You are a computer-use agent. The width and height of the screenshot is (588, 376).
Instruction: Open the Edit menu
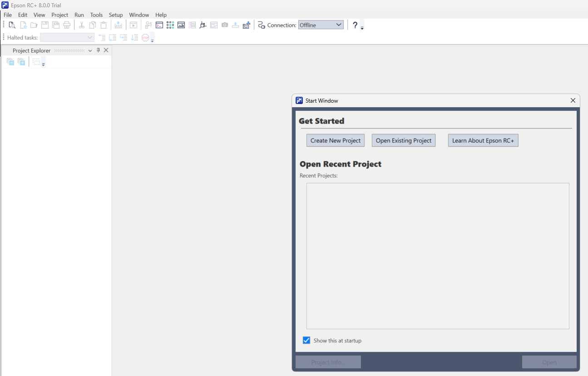[23, 15]
